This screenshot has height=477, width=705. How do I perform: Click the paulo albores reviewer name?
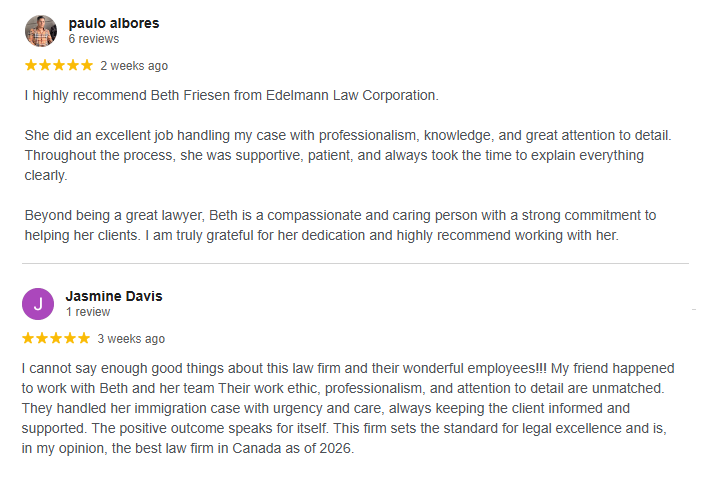click(x=113, y=23)
